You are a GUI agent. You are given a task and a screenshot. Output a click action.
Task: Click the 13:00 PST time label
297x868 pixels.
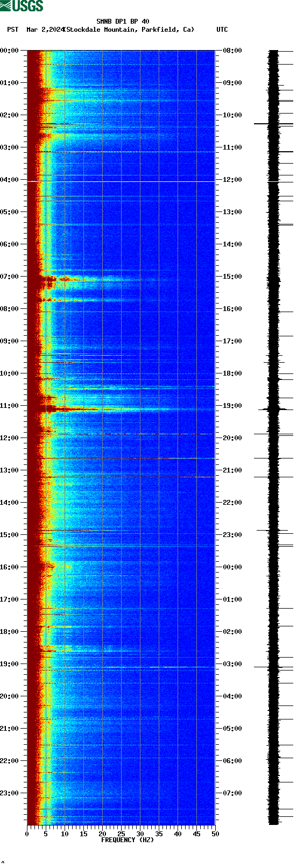pyautogui.click(x=9, y=470)
